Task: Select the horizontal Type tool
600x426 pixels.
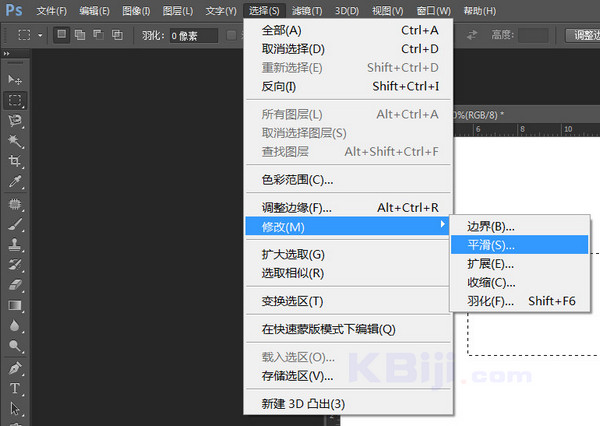Action: (15, 388)
